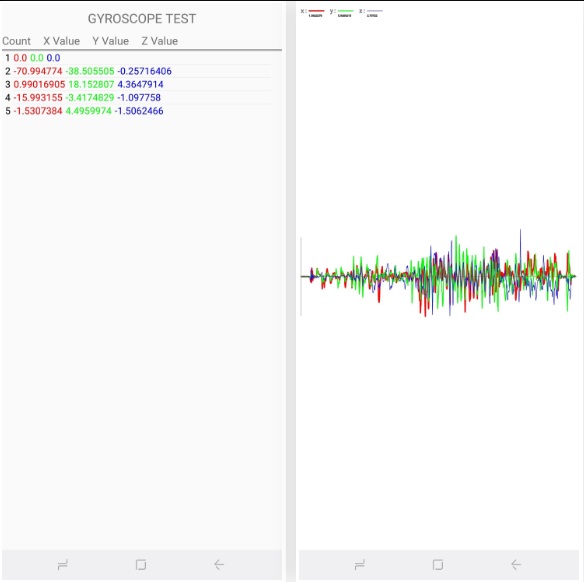The width and height of the screenshot is (584, 582).
Task: Open recent apps icon under the gyroscope table
Action: point(63,565)
